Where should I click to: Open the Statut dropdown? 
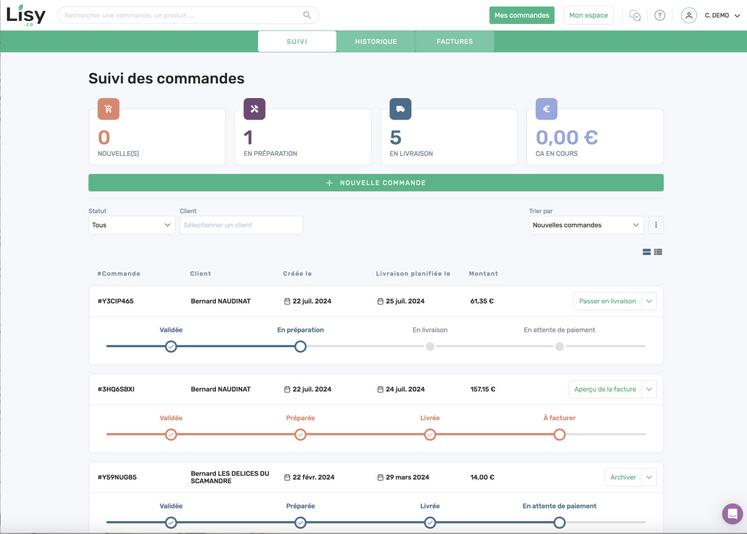click(131, 225)
